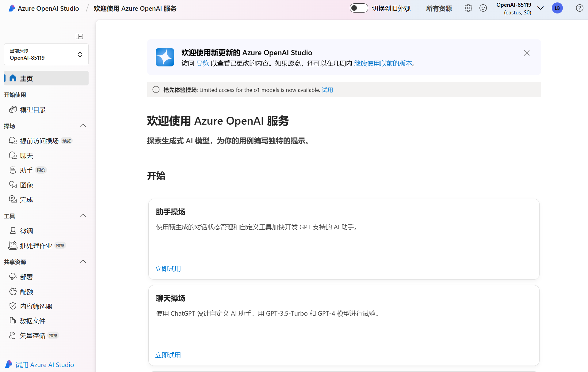Viewport: 588px width, 372px height.
Task: Collapse the 操场 section
Action: point(83,126)
